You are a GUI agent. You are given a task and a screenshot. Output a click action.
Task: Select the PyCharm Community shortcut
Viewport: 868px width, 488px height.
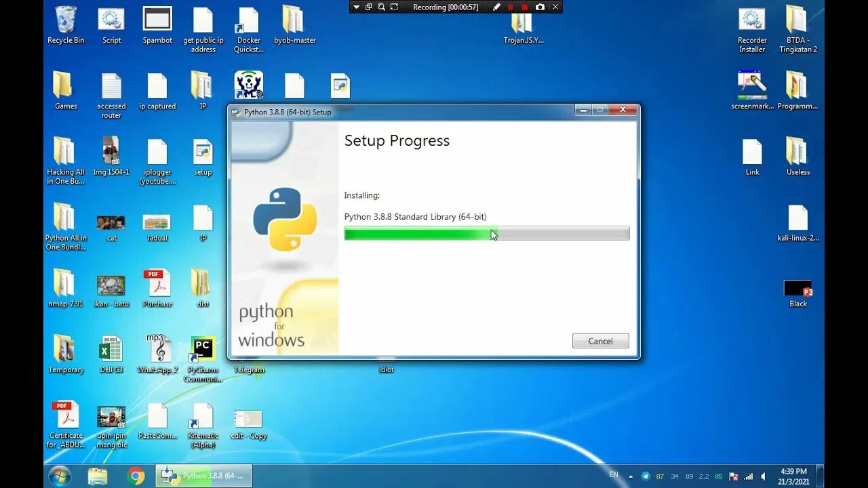click(203, 359)
